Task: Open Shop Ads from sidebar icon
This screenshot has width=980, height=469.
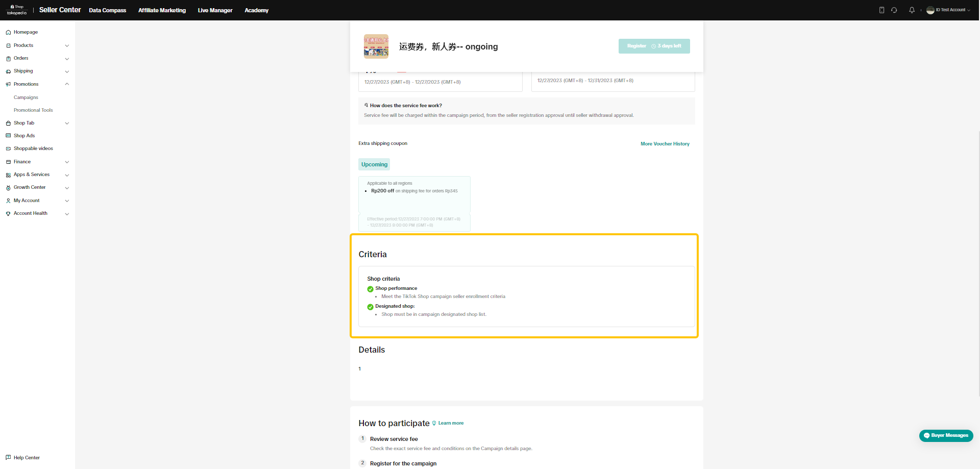Action: [8, 136]
